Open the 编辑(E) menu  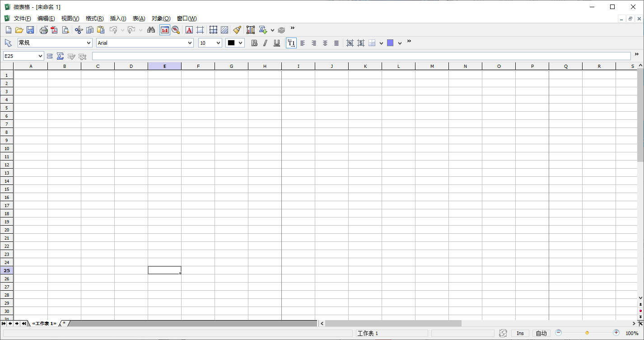click(46, 19)
